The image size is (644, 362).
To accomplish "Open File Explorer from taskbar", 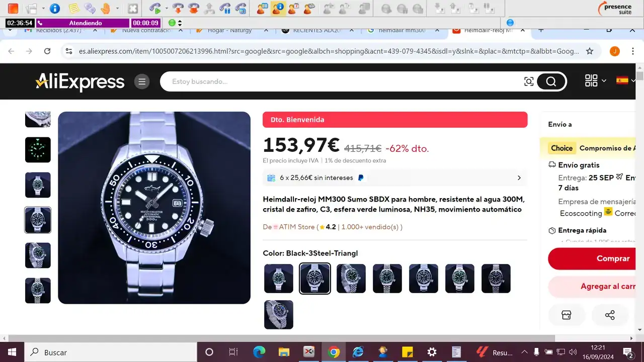I will tap(284, 352).
